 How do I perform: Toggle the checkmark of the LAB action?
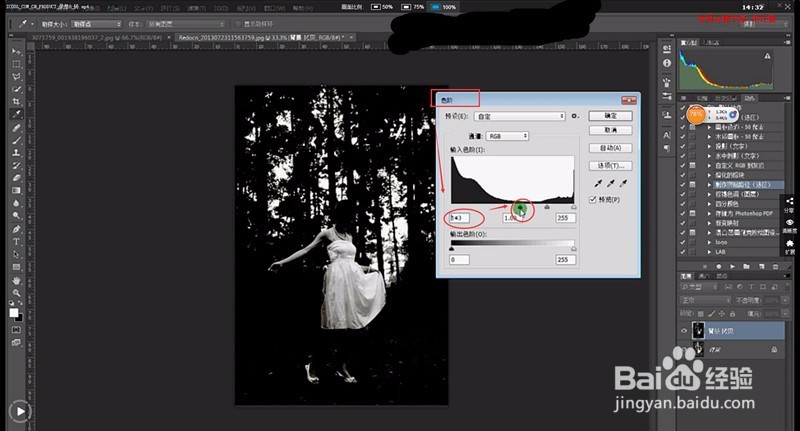click(683, 252)
